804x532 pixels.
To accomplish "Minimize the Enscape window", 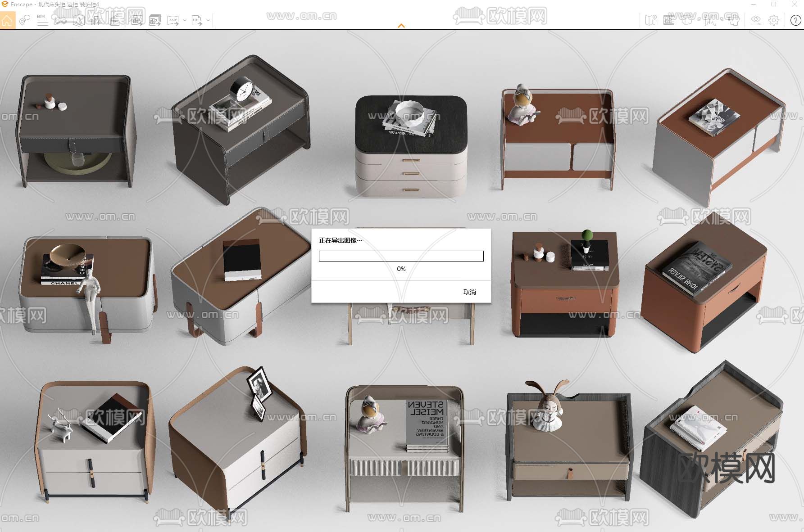I will click(754, 4).
